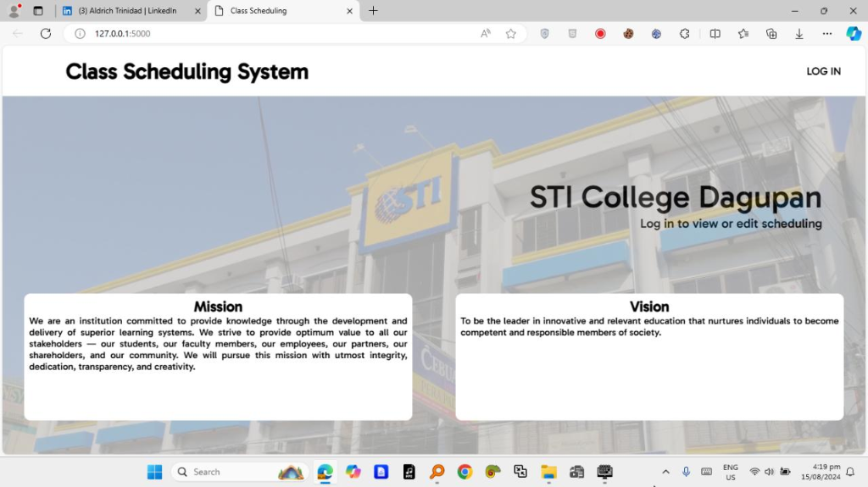Viewport: 868px width, 487px height.
Task: Show hidden system tray icons
Action: (665, 472)
